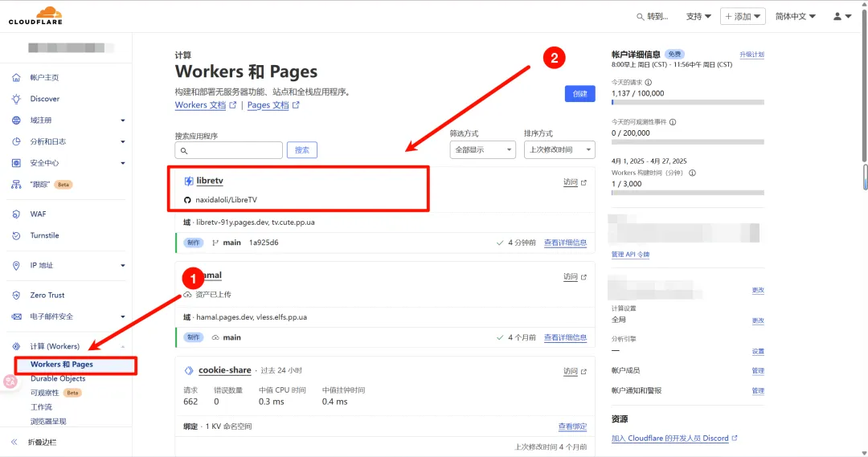
Task: Click the collapse sidebar double-chevron icon
Action: coord(14,442)
